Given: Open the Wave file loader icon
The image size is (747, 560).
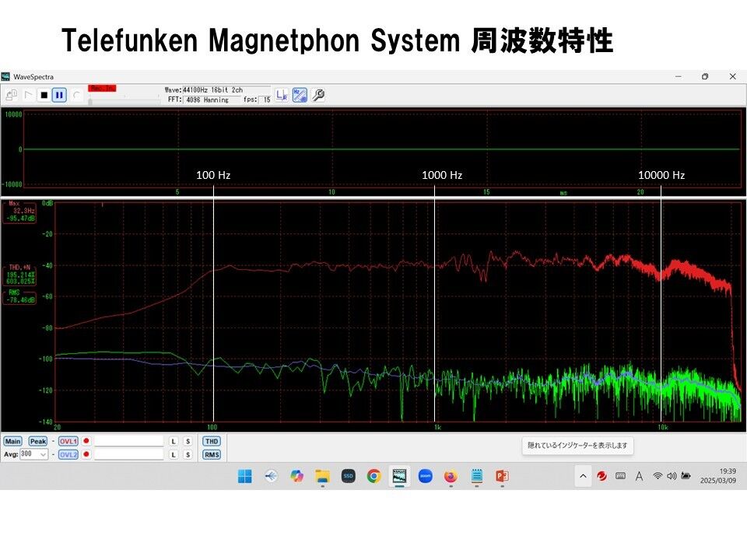Looking at the screenshot, I should point(12,95).
